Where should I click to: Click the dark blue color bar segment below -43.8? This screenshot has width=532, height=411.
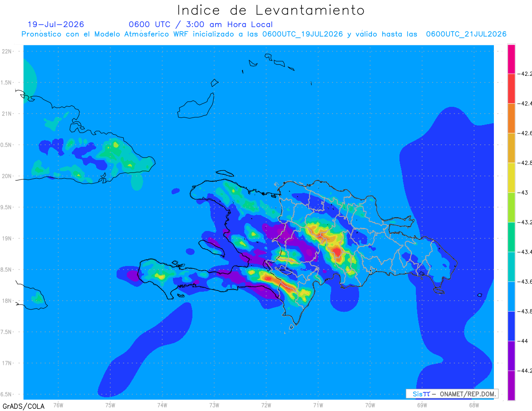511,326
